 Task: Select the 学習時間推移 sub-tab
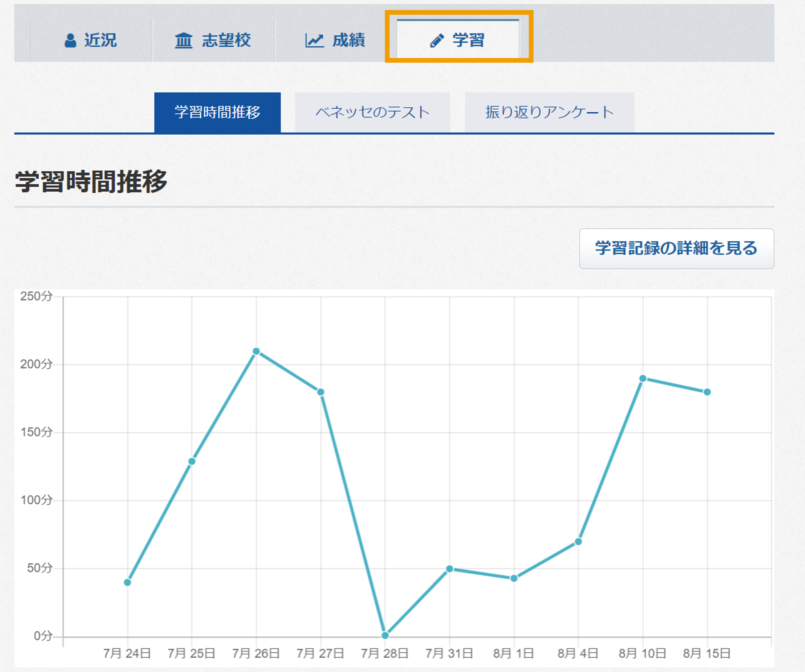point(217,112)
